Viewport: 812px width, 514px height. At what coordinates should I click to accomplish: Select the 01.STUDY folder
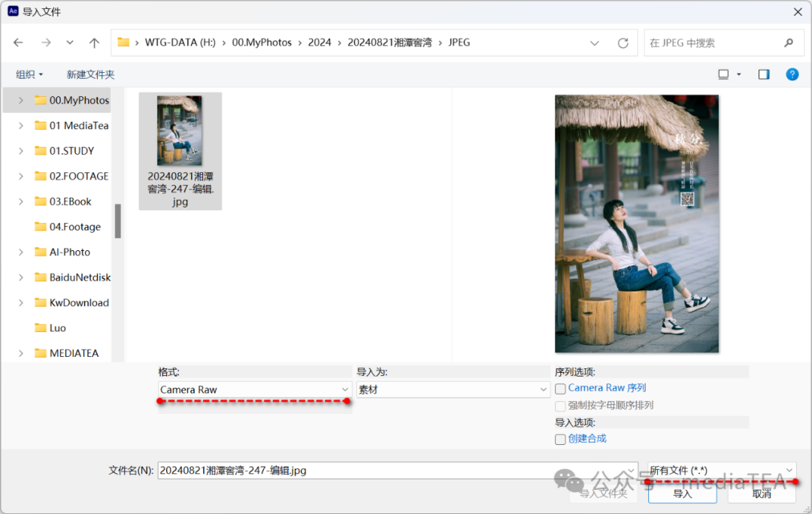click(x=64, y=151)
